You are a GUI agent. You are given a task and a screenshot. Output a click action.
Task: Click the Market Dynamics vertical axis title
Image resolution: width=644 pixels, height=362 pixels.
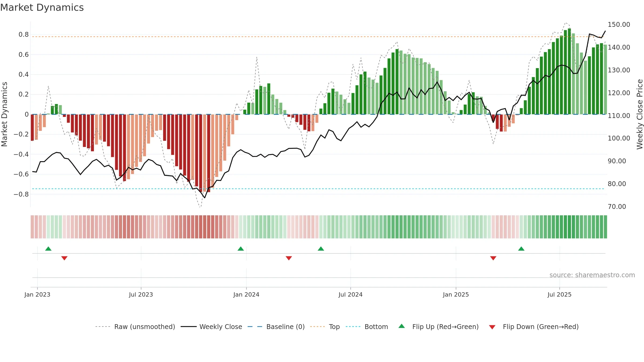tap(4, 114)
